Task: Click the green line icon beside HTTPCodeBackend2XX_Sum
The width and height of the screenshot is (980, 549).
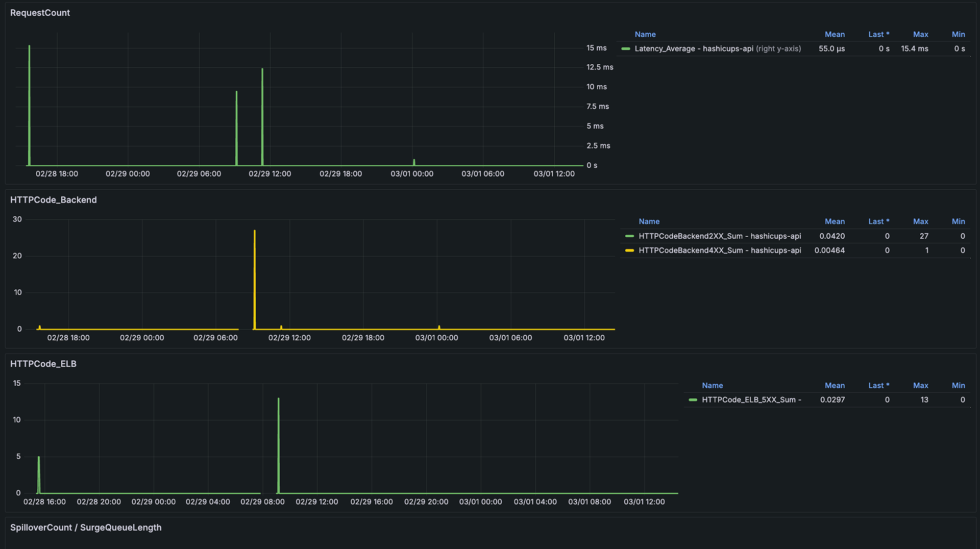Action: 629,236
